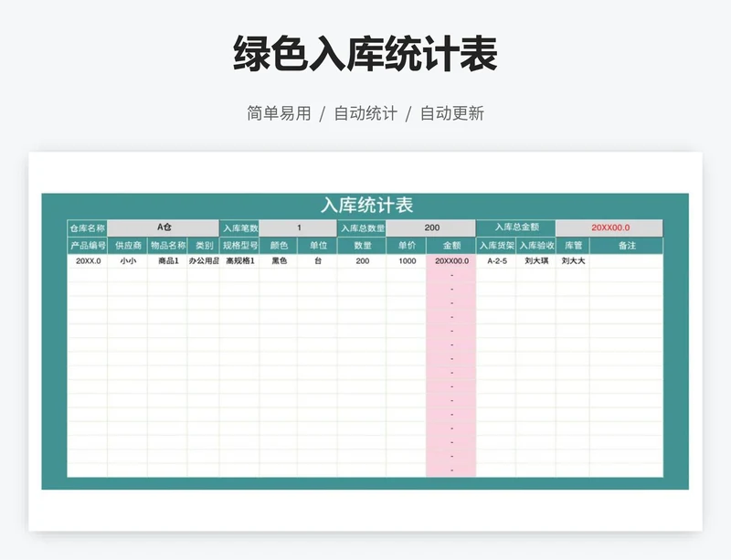
Task: Click the category cell 办公用品
Action: [204, 261]
